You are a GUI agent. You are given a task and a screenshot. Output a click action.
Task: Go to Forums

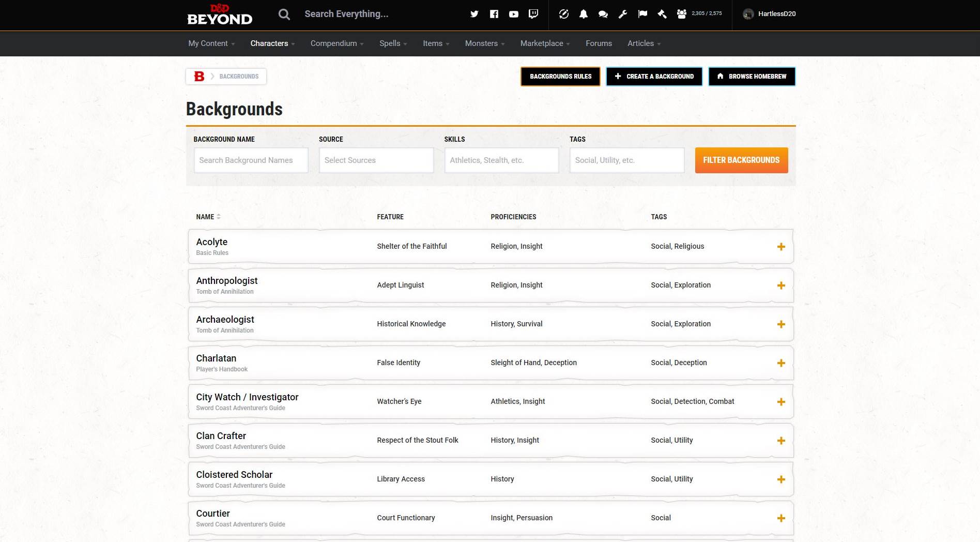(599, 43)
